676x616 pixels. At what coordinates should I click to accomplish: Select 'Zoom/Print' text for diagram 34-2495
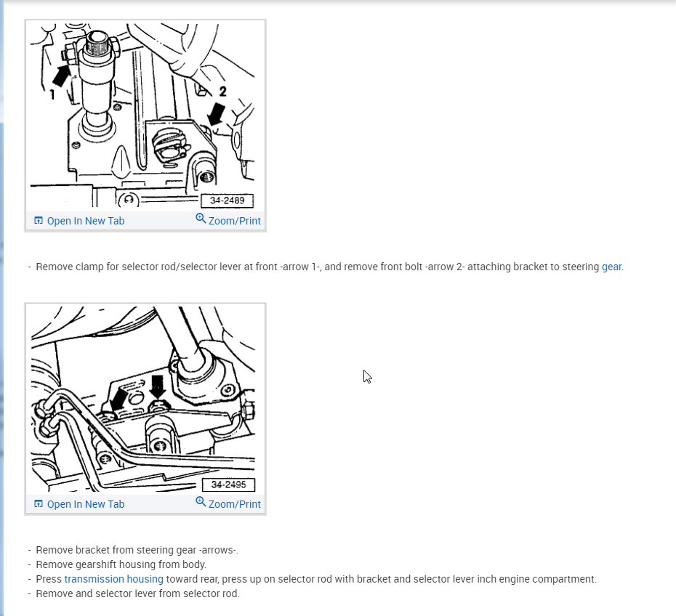click(235, 504)
